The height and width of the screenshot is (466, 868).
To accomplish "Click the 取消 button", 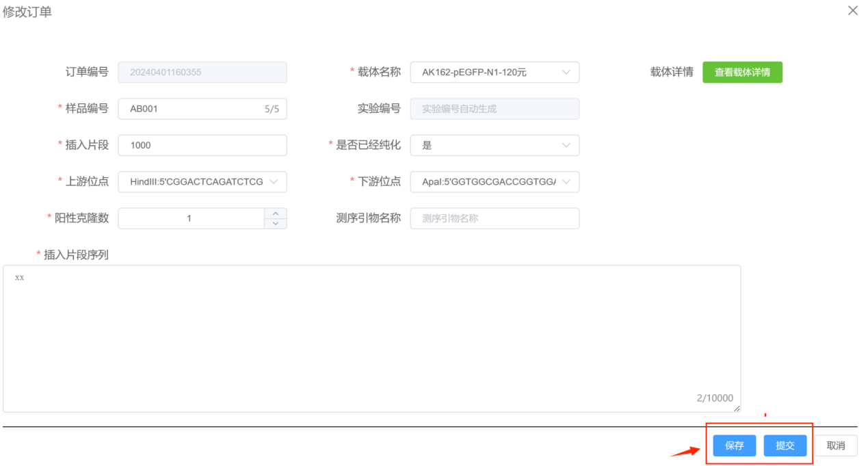I will (836, 445).
